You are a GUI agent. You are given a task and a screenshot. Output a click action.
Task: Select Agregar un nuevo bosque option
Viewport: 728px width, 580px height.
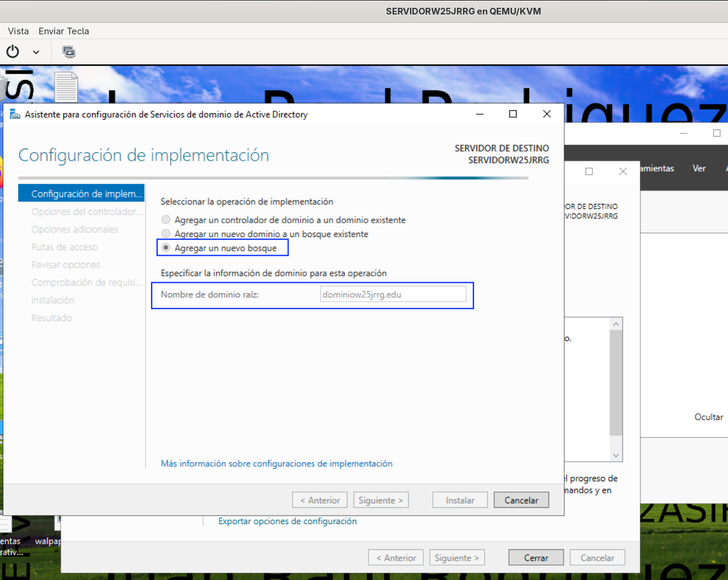(220, 248)
